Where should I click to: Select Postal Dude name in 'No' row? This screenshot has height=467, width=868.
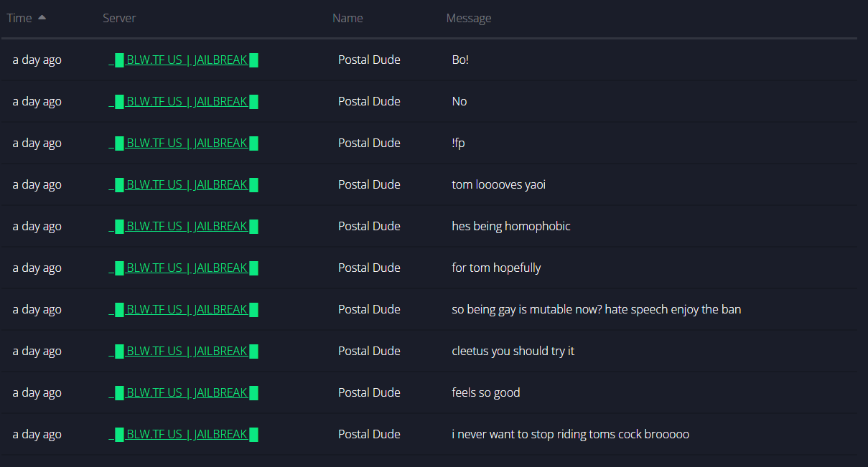(x=369, y=102)
